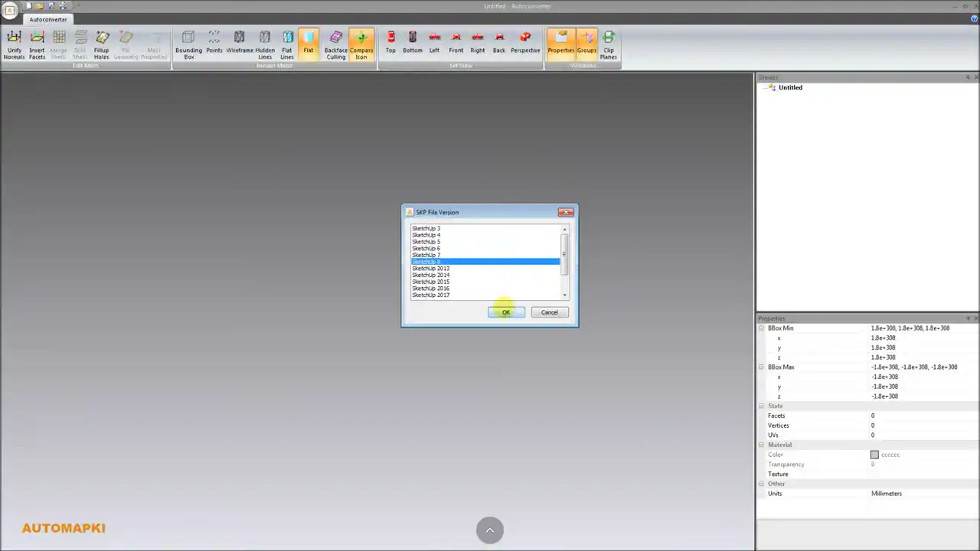Toggle the Compass Icon display
Screen dimensions: 980x551
click(x=361, y=44)
